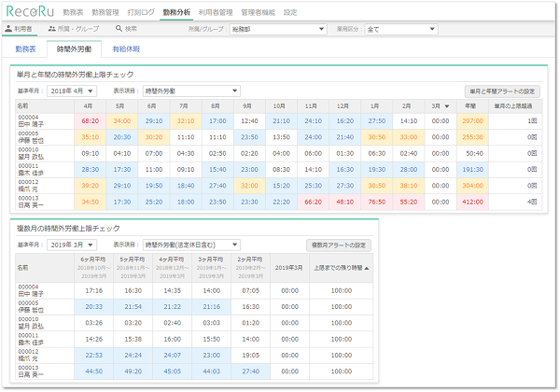The width and height of the screenshot is (560, 392).
Task: Open the 勤務管理 menu
Action: point(105,12)
